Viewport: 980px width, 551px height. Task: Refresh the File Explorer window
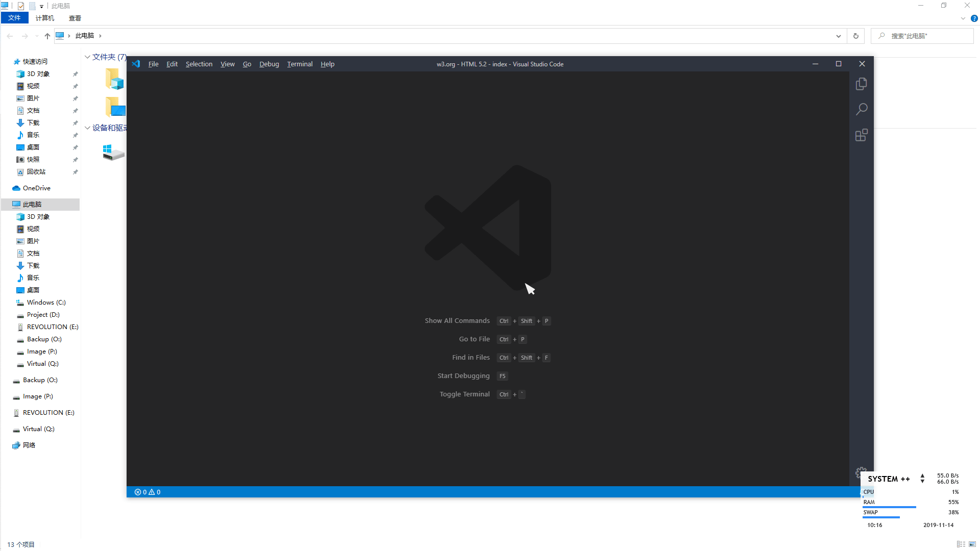click(x=856, y=36)
